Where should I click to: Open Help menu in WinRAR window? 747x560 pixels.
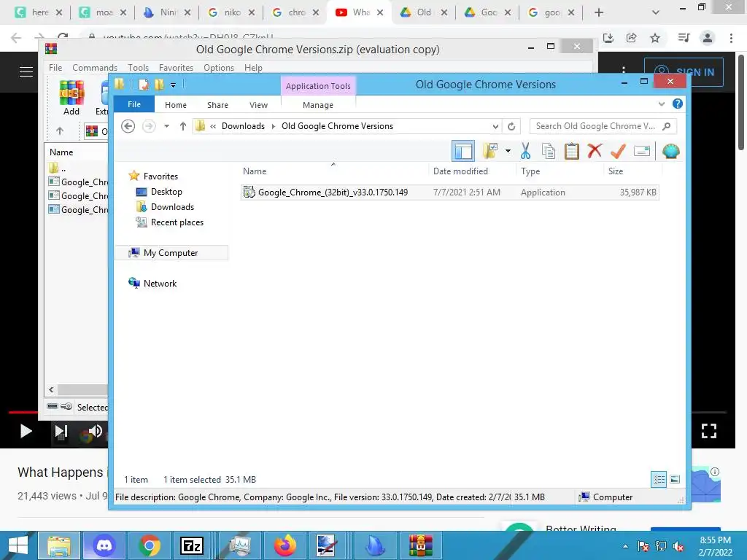pos(253,68)
